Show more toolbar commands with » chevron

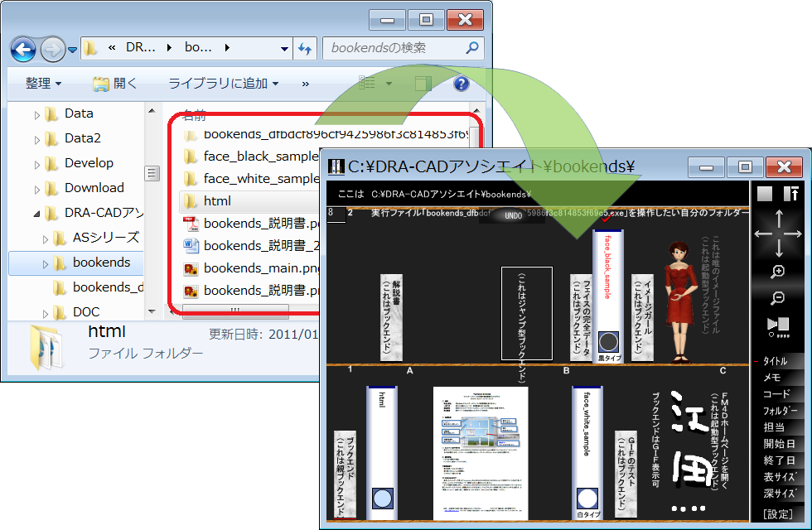306,84
